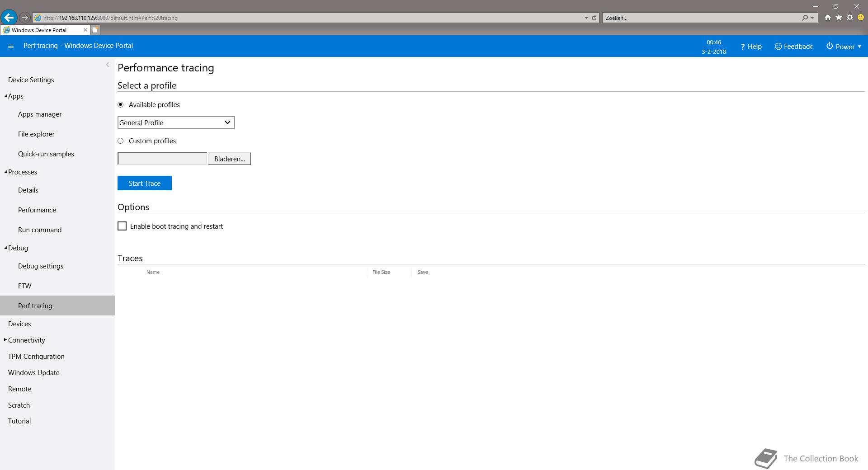Collapse the Apps tree section

pos(6,96)
